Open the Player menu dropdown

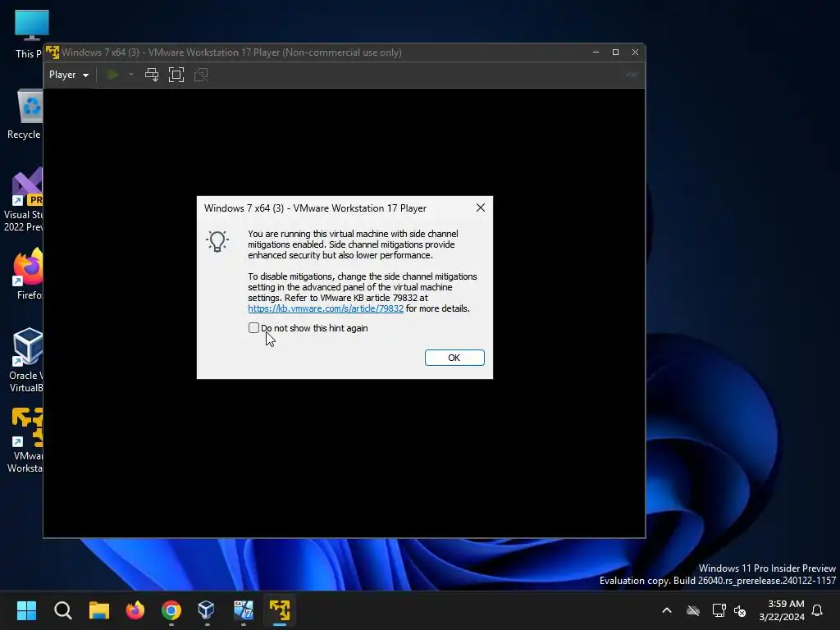click(x=69, y=75)
